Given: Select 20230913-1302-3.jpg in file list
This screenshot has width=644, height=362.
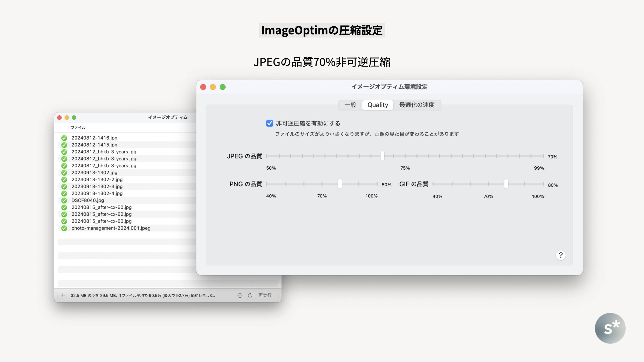Looking at the screenshot, I should pos(97,186).
